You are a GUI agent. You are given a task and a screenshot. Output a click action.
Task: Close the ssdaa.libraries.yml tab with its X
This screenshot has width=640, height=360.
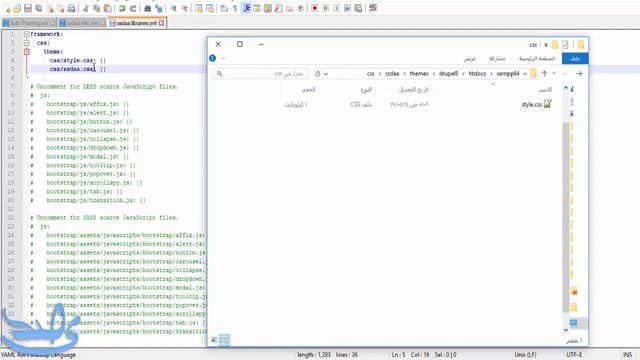pos(162,23)
